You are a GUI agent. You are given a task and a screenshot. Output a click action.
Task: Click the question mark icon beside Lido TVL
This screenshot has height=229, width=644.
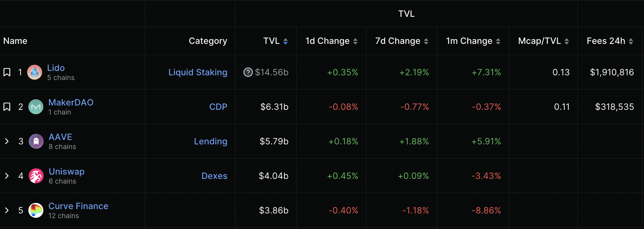(248, 72)
